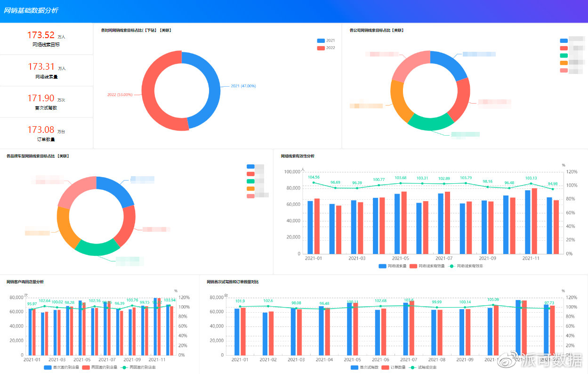Toggle 网络线索有效量 legend item

[427, 266]
